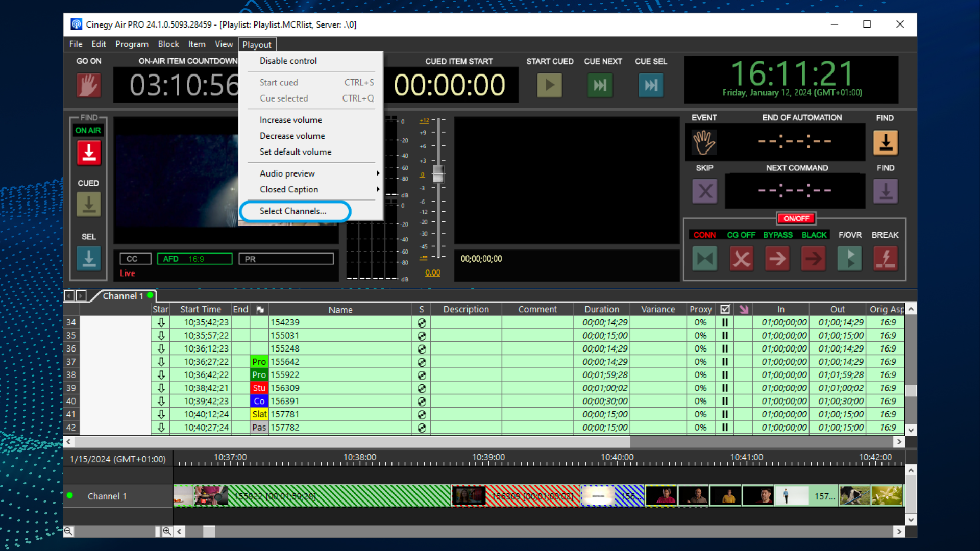Adjust the master volume fader
The image size is (980, 551).
(438, 174)
